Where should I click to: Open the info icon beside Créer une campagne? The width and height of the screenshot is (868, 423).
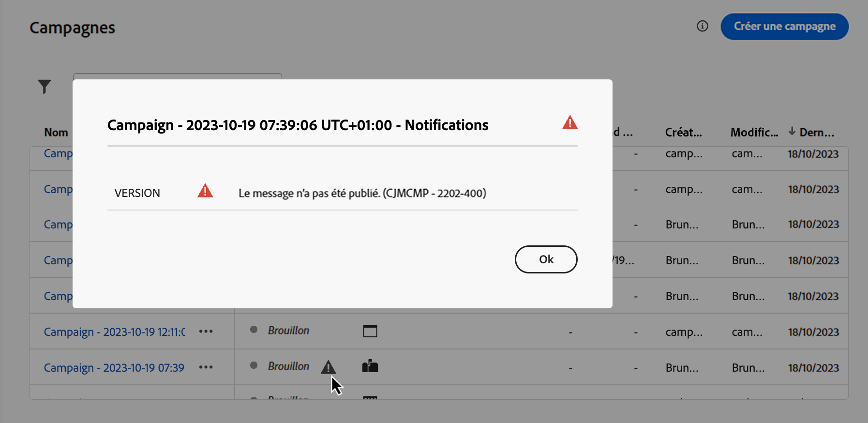pyautogui.click(x=703, y=26)
